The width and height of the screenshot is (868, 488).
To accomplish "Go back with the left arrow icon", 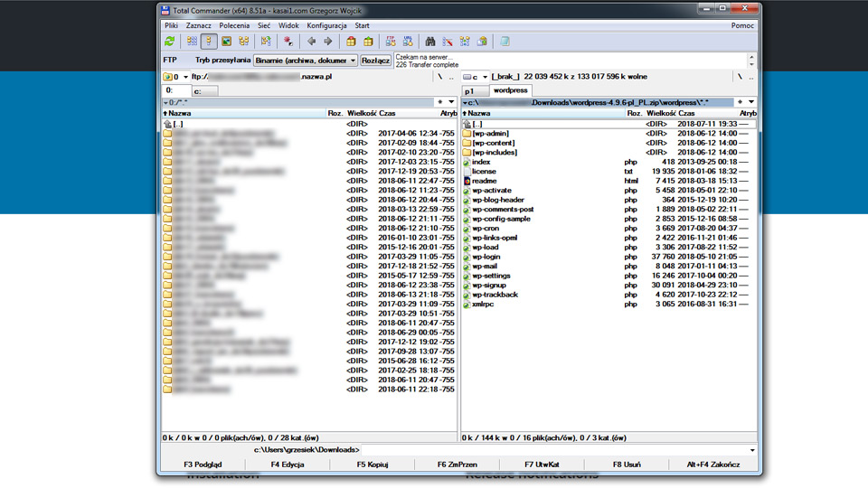I will [311, 42].
